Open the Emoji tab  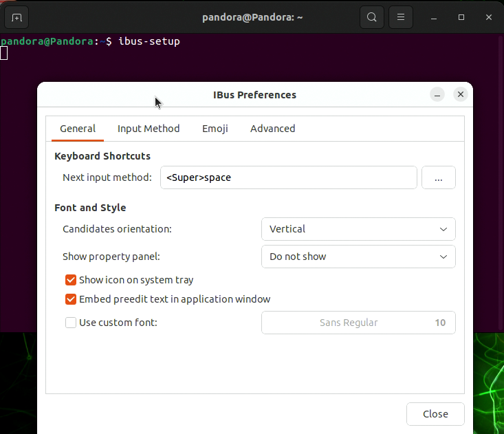point(215,129)
